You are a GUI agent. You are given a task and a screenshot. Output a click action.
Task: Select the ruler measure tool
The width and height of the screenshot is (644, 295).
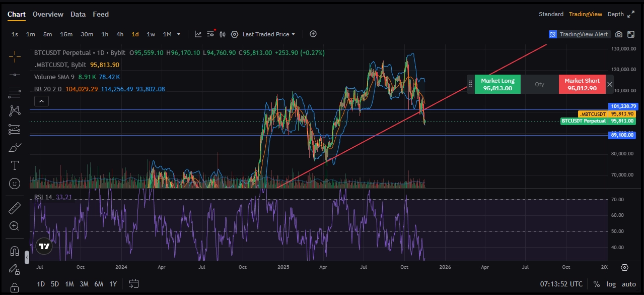click(x=15, y=208)
